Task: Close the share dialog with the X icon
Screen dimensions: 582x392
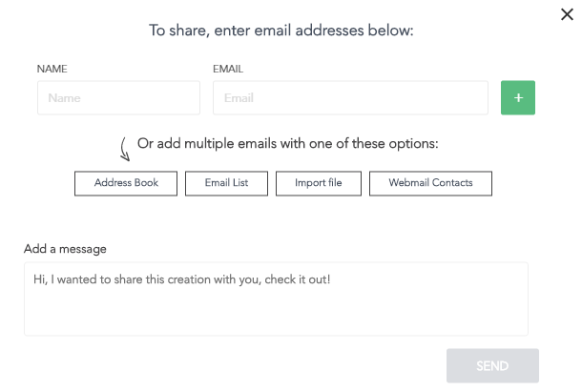Action: (x=567, y=14)
